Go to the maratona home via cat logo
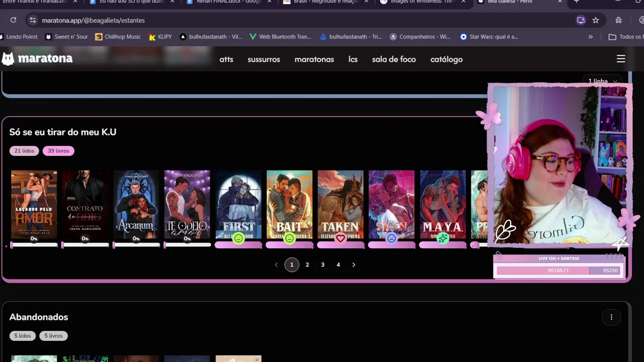This screenshot has width=644, height=362. (x=8, y=59)
